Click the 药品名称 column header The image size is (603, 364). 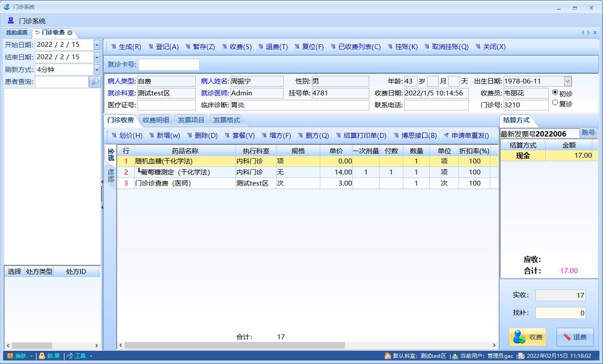[185, 151]
